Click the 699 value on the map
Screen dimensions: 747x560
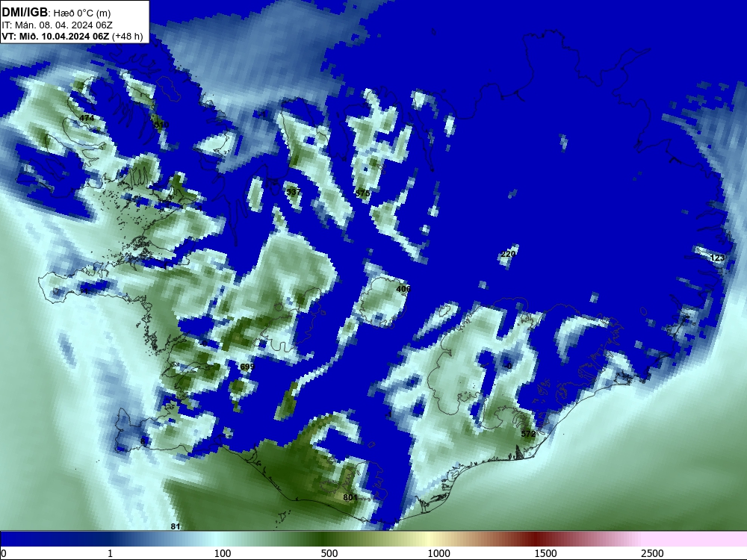pos(247,367)
